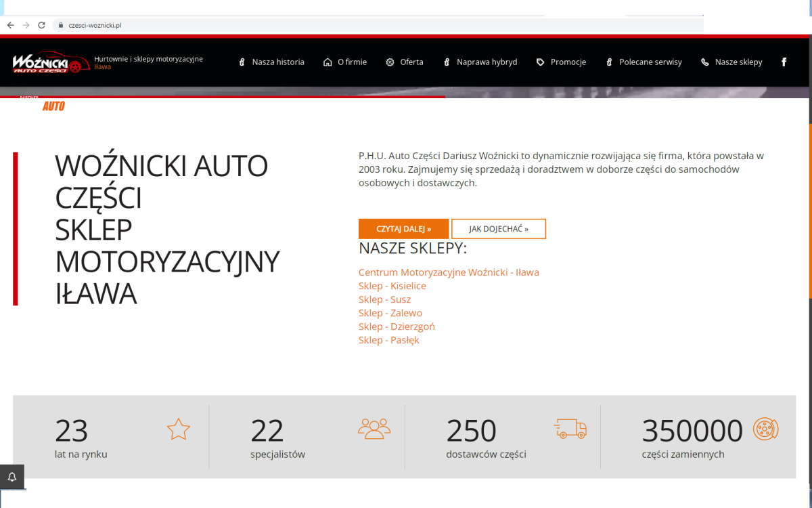Click the text 'części zamiennych'
Viewport: 812px width, 508px height.
point(683,454)
